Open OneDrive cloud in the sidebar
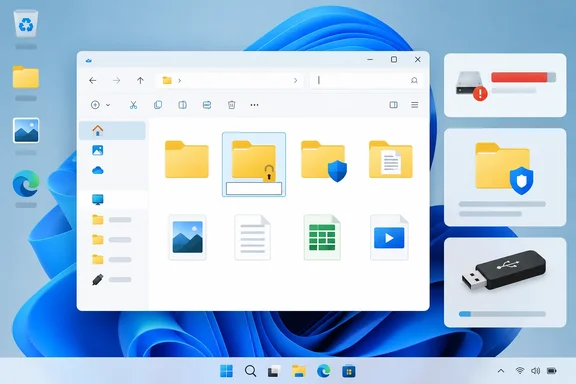576x384 pixels. (98, 170)
